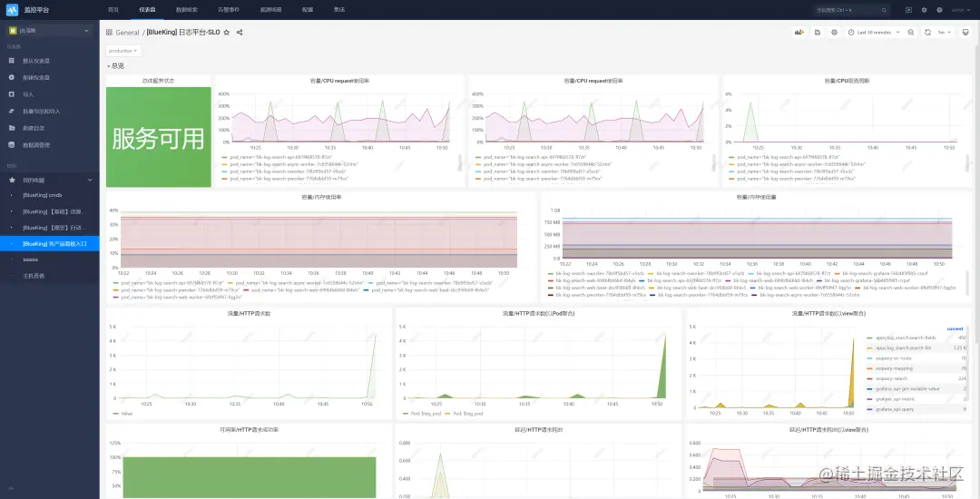
Task: Open the 数据检索 top navigation tab
Action: pos(186,10)
